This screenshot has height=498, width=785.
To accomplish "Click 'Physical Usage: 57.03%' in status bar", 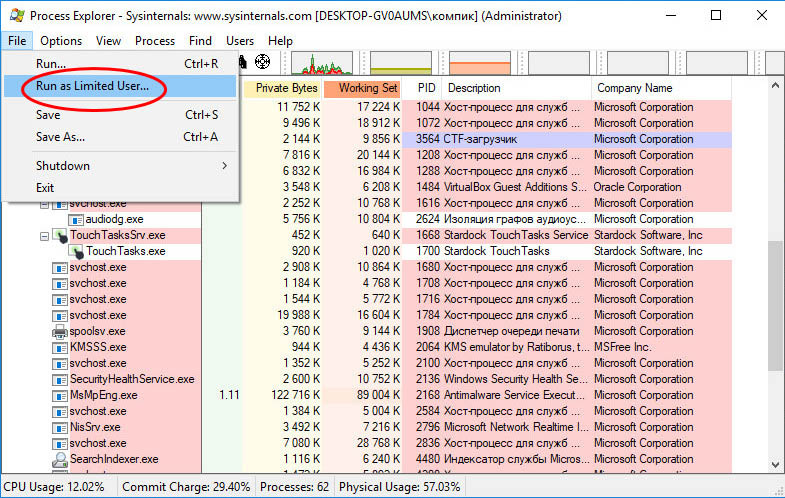I will tap(400, 487).
